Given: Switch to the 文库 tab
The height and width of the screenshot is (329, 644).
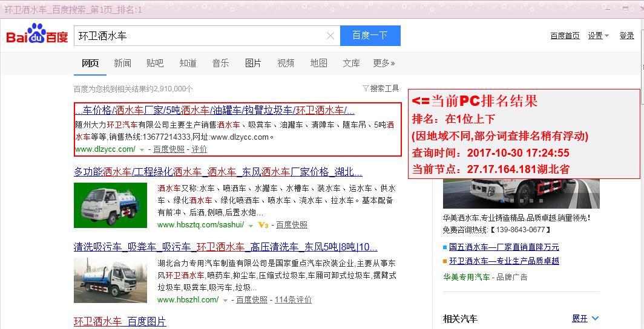Looking at the screenshot, I should click(x=351, y=63).
